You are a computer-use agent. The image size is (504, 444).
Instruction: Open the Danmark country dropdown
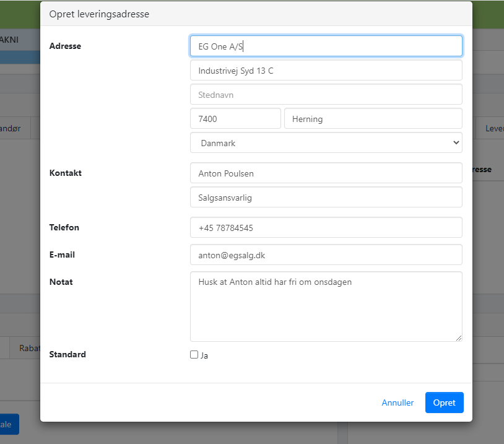(x=326, y=142)
